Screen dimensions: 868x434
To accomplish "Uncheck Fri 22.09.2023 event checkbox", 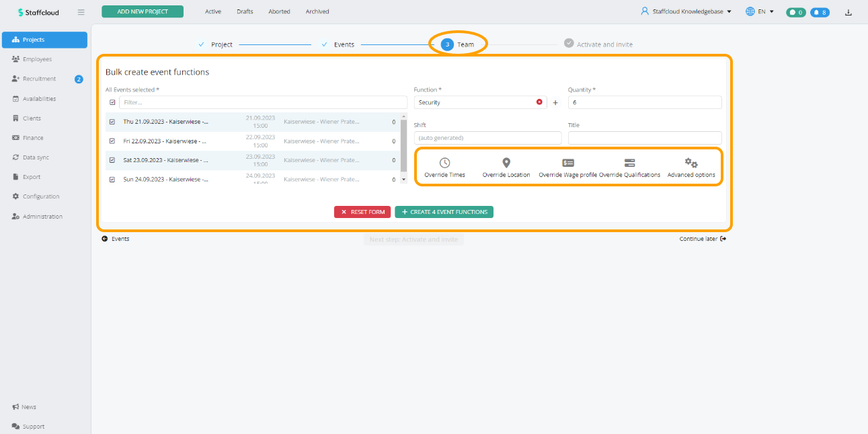I will [x=112, y=141].
